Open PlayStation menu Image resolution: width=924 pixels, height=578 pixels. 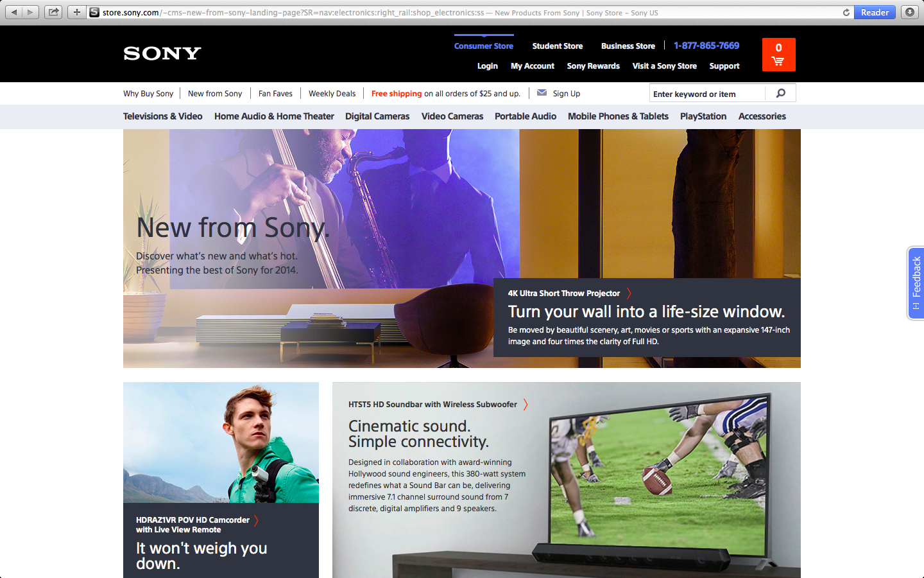tap(703, 116)
